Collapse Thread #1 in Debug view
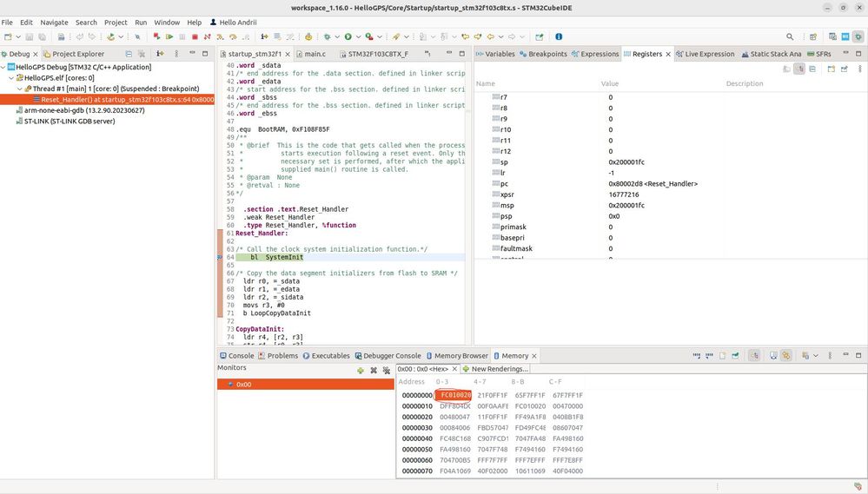 19,89
